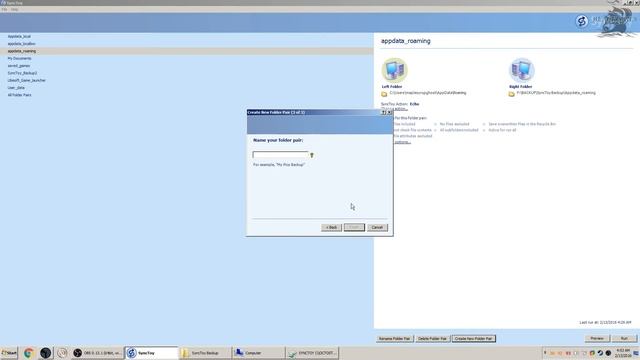Click the Last run at timestamp text
Image resolution: width=640 pixels, height=360 pixels.
[x=605, y=322]
